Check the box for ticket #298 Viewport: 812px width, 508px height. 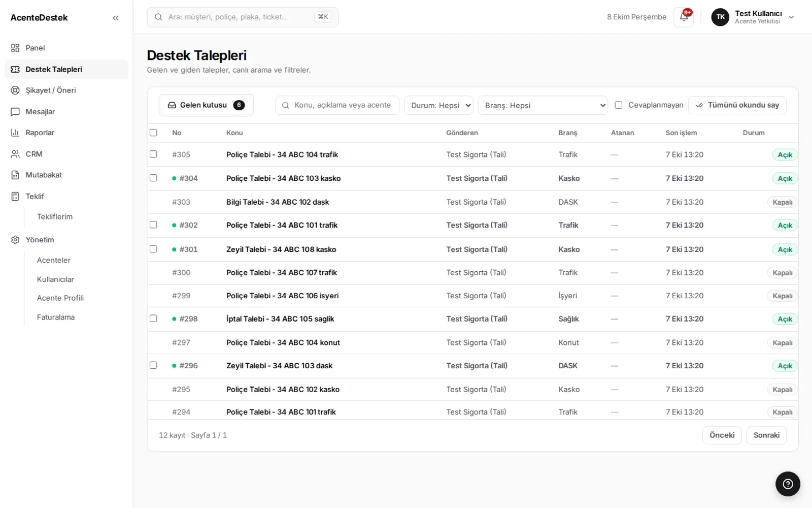(153, 319)
